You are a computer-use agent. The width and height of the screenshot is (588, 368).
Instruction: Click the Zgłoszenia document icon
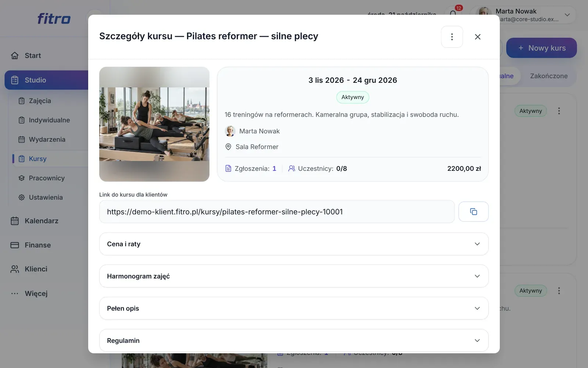pos(228,169)
